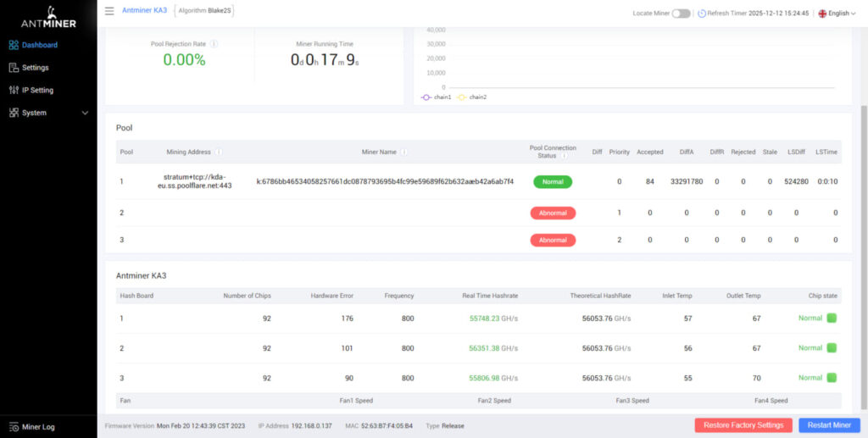Screen dimensions: 868x438
Task: Open the IP Setting page
Action: coord(37,90)
